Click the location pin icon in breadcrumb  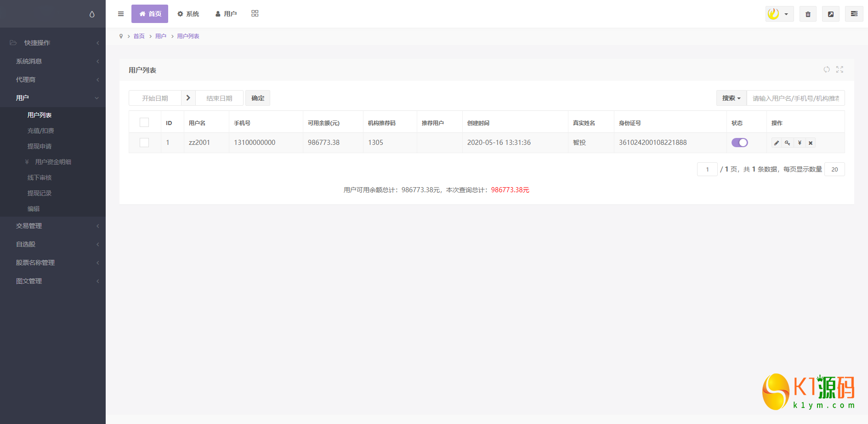pos(121,36)
